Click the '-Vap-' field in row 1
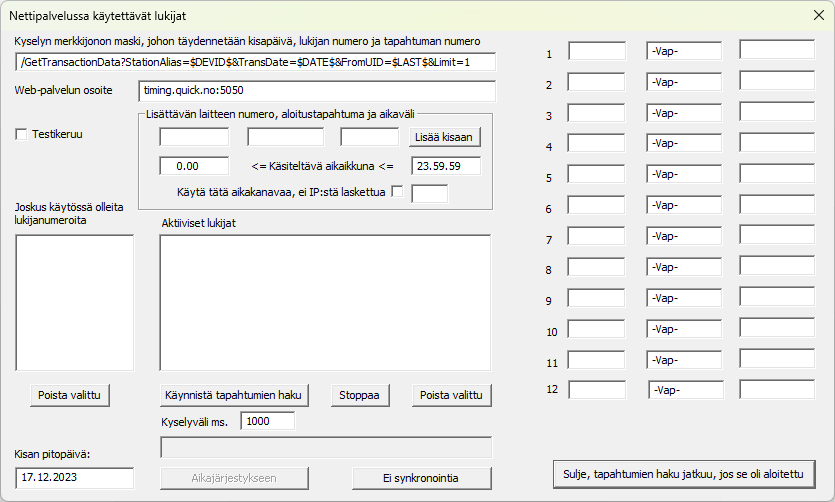The image size is (835, 502). pyautogui.click(x=684, y=52)
